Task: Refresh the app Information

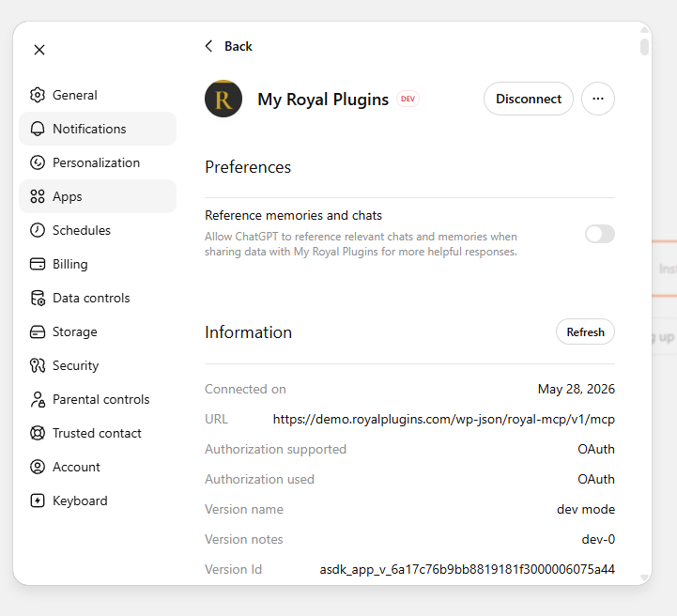Action: click(x=585, y=332)
